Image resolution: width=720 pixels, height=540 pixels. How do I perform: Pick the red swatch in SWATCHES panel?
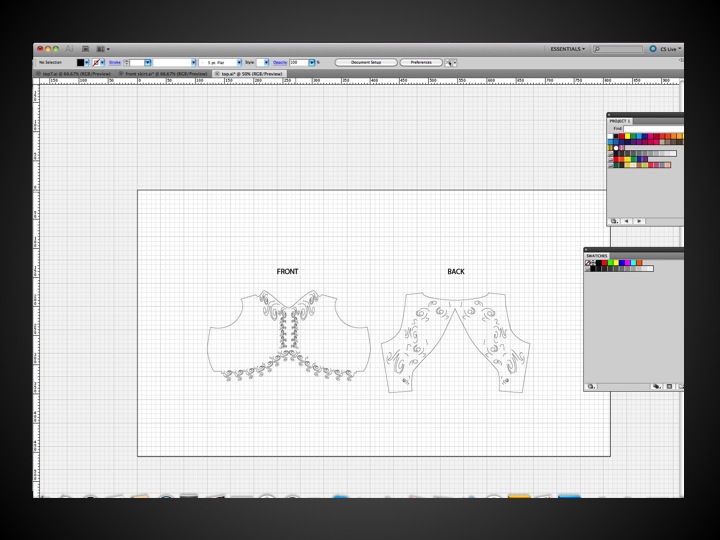pyautogui.click(x=605, y=263)
